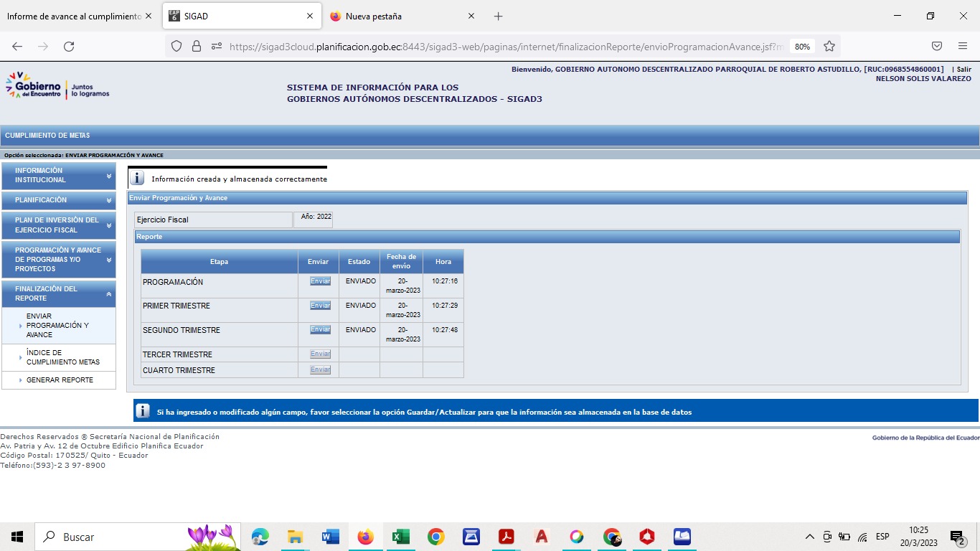Open the Generar Reporte option
Viewport: 980px width, 551px height.
[60, 380]
